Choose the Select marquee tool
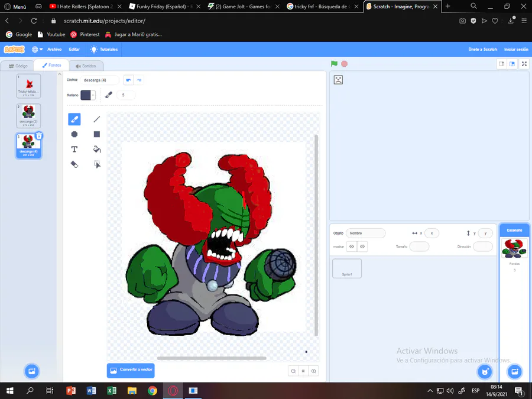 97,164
